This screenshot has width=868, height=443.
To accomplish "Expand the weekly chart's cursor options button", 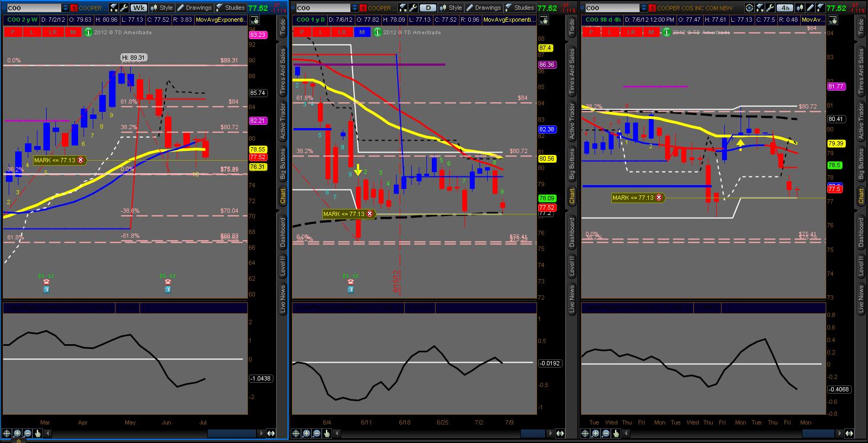I will 255,20.
